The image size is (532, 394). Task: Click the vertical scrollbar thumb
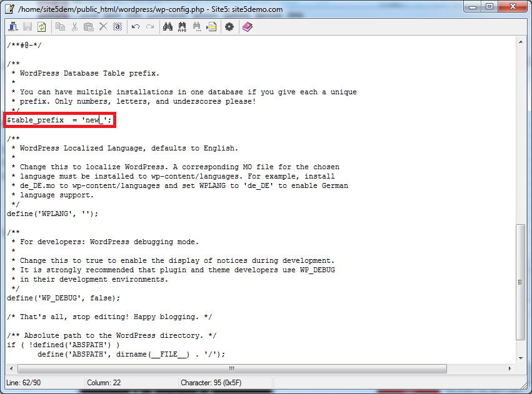[x=521, y=282]
